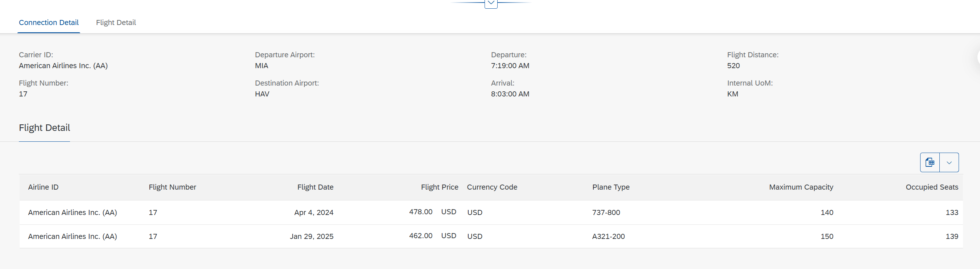Screen dimensions: 980x269
Task: Open the Currency Code column header
Action: pos(492,187)
